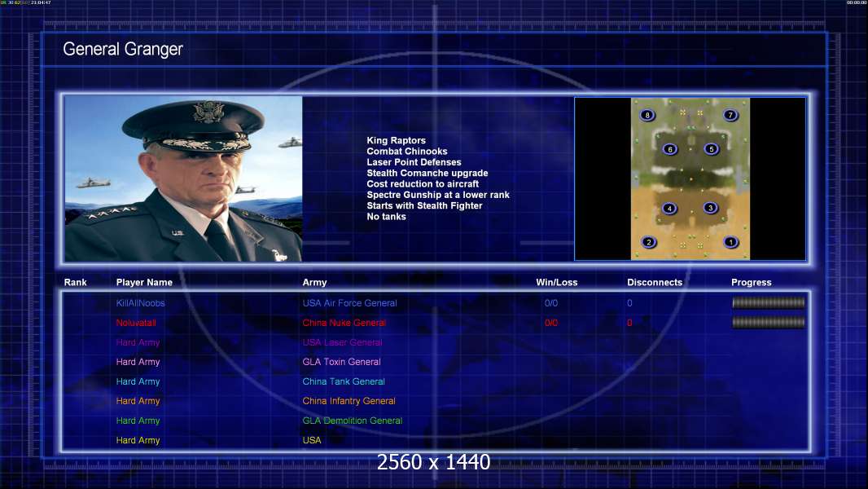The image size is (868, 489).
Task: Click the Starts with Stealth Fighter line
Action: pos(424,205)
